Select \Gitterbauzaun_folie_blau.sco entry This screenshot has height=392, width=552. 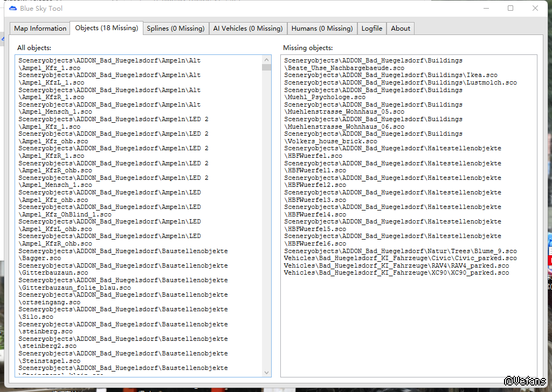click(123, 284)
